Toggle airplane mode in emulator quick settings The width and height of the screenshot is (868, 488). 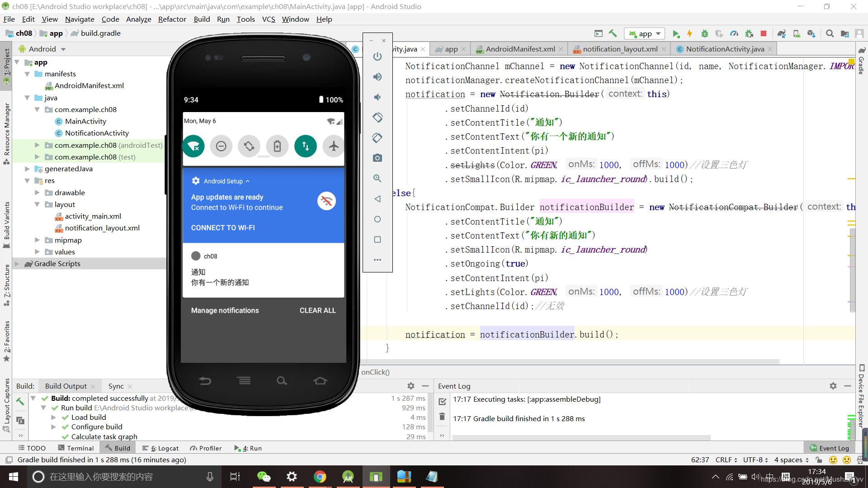333,146
